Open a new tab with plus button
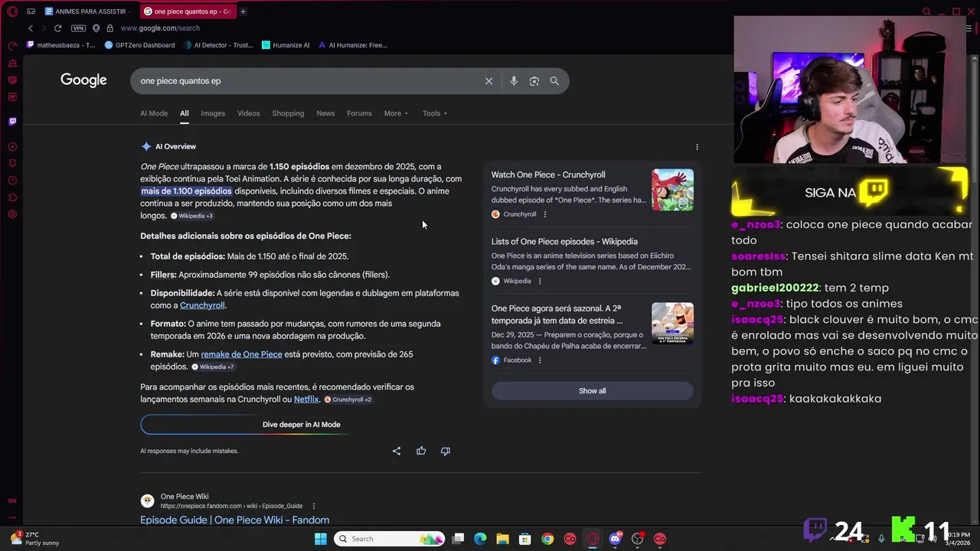Image resolution: width=980 pixels, height=551 pixels. tap(243, 11)
